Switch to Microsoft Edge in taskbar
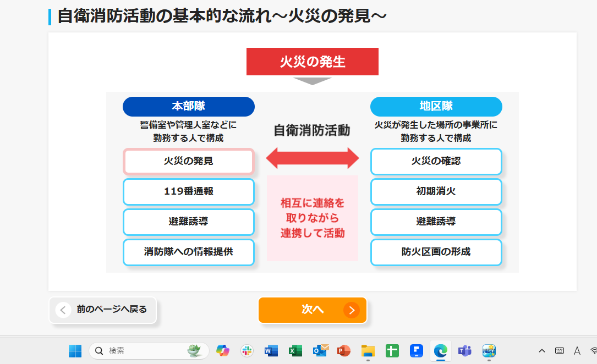 click(x=440, y=351)
